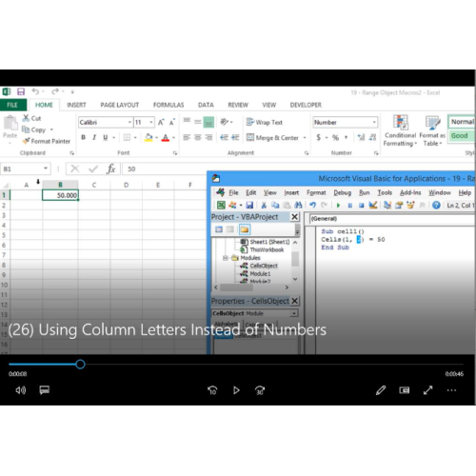Click the Run macro play icon

click(338, 206)
